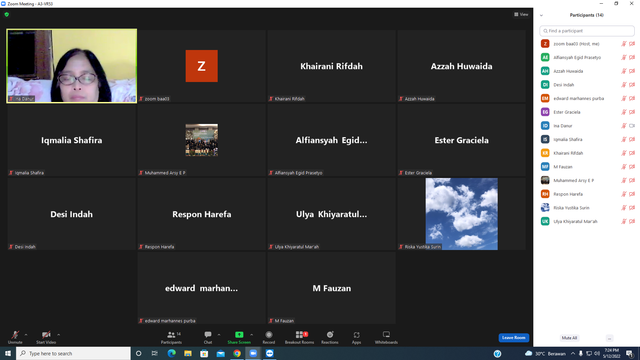Expand chat options arrow next to Chat
This screenshot has height=360, width=640.
(x=219, y=335)
